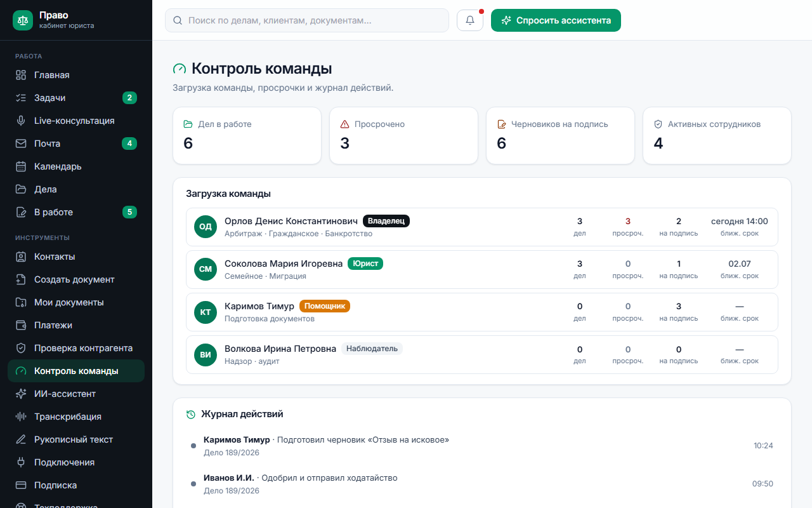The image size is (812, 508).
Task: Click Семейное · Миграция specialization text
Action: 265,276
